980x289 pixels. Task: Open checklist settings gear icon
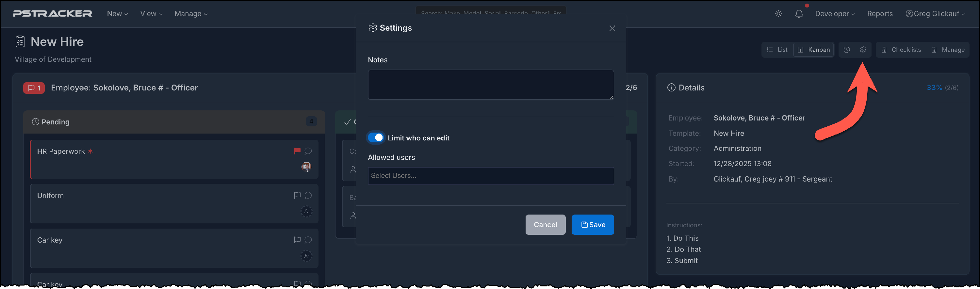click(863, 50)
